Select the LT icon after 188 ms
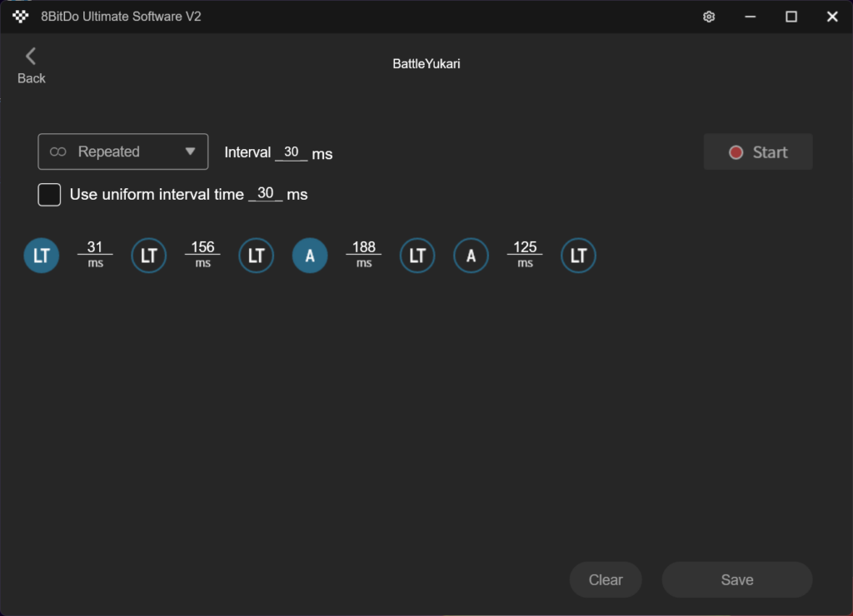 (x=417, y=256)
